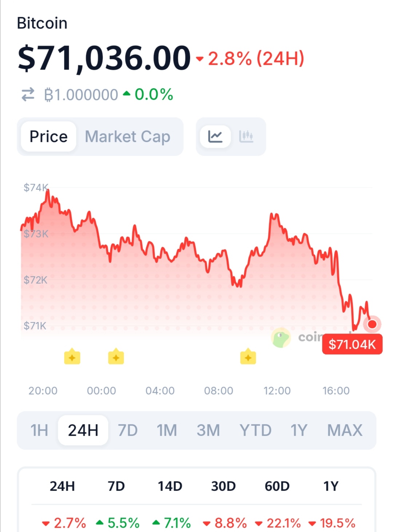Select the Price chart toggle
This screenshot has height=532, width=393.
coord(48,137)
